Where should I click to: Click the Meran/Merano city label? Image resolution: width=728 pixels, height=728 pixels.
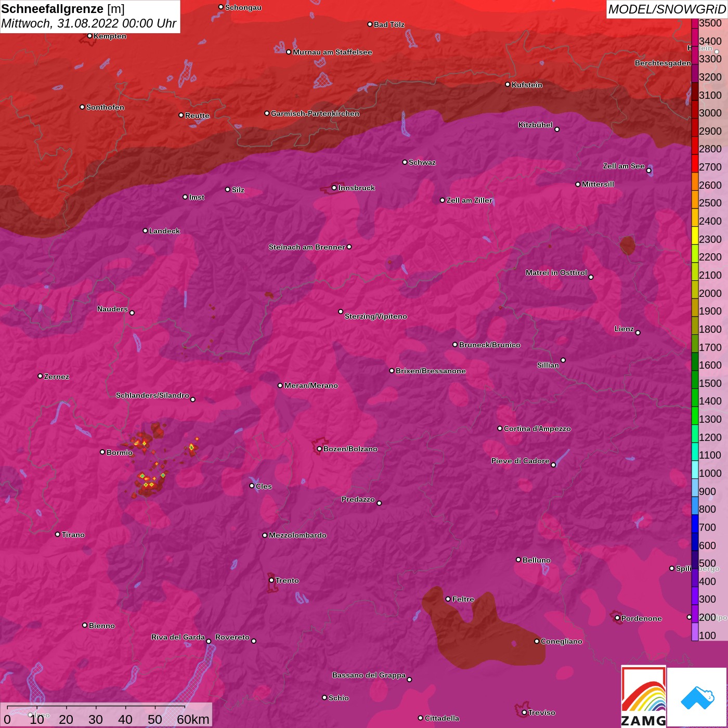point(310,385)
